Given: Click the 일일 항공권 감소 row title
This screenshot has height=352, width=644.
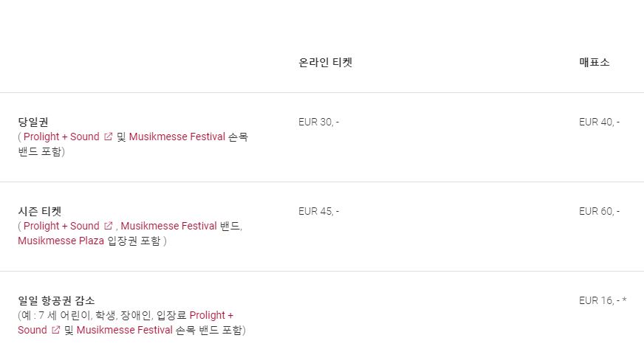Looking at the screenshot, I should 56,301.
